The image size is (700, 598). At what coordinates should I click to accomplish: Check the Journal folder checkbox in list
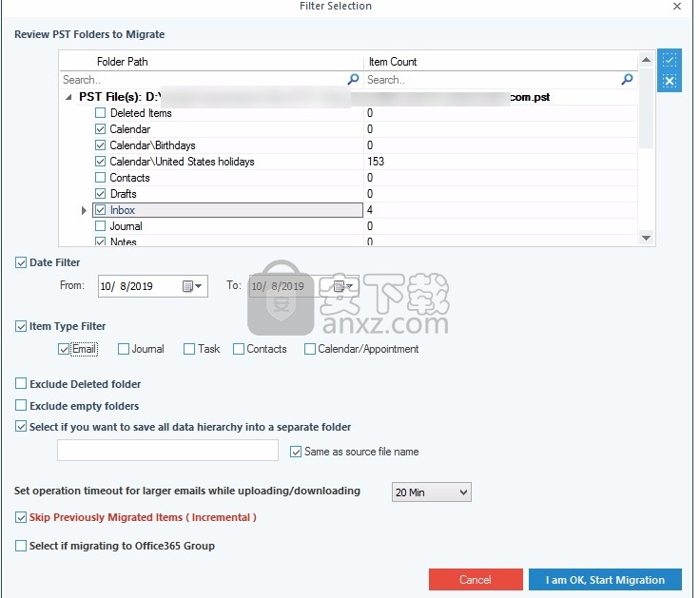point(101,226)
